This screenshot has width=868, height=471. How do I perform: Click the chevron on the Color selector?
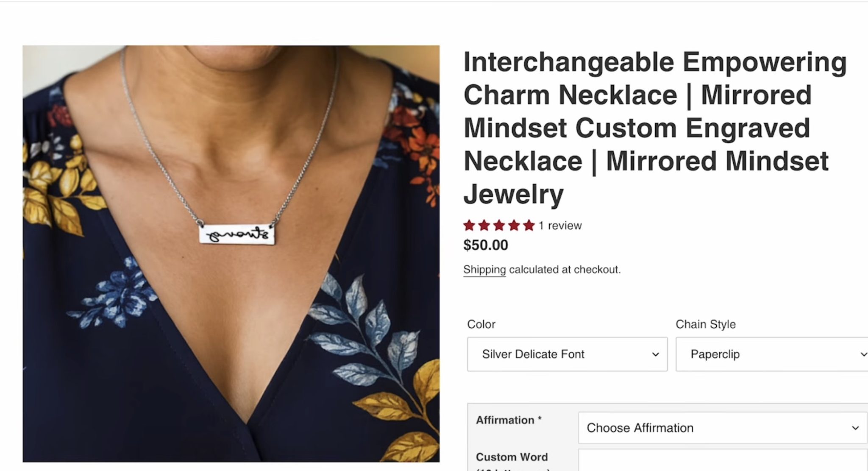[x=656, y=354]
